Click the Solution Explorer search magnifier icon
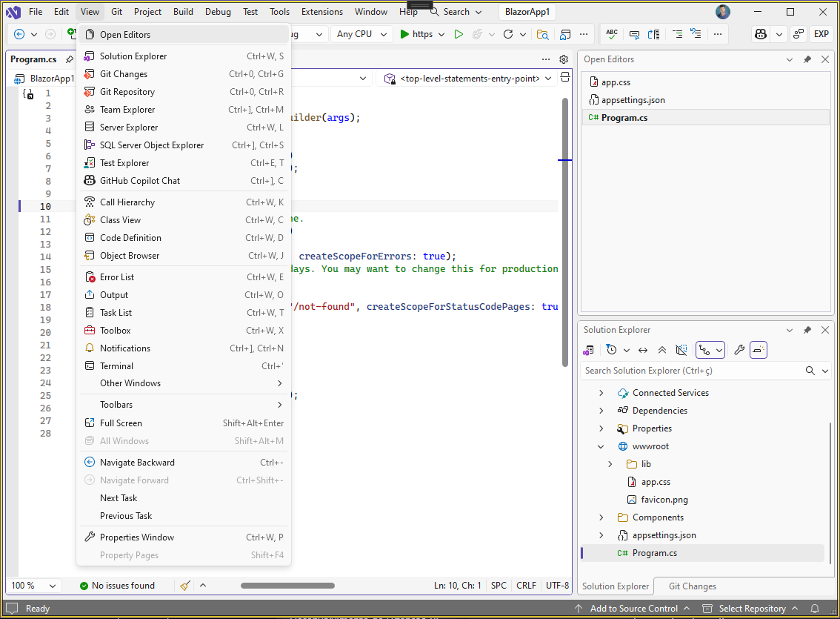 (x=810, y=371)
